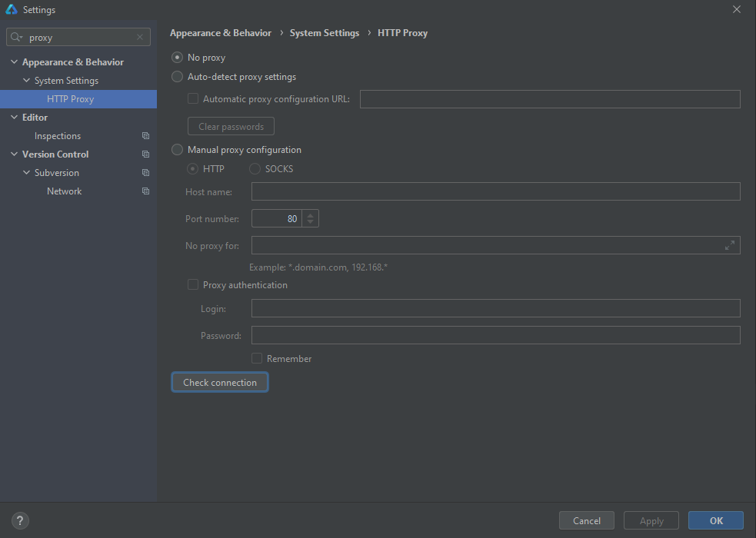Click the help question mark icon
756x538 pixels.
coord(20,520)
